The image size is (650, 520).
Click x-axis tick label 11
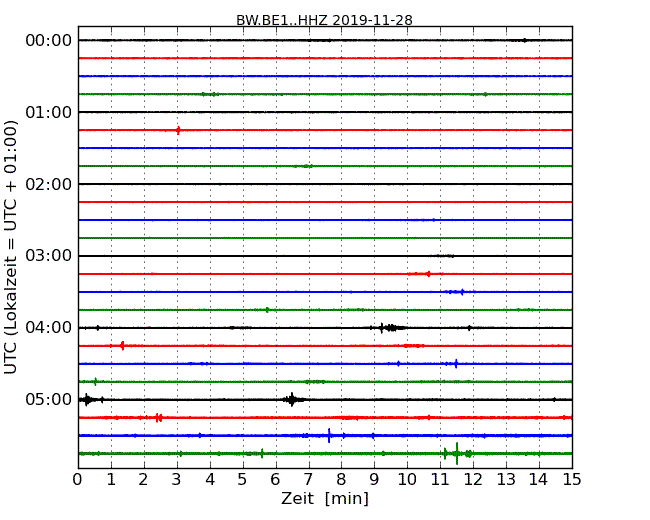tap(440, 480)
